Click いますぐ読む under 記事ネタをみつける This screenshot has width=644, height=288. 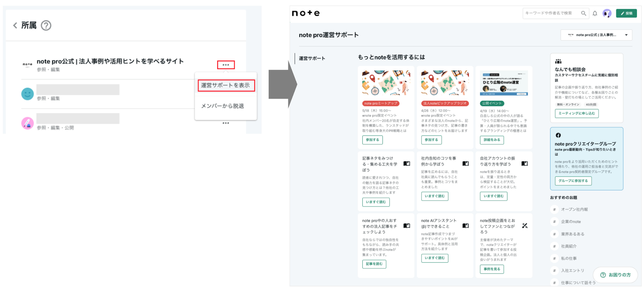[x=376, y=202]
